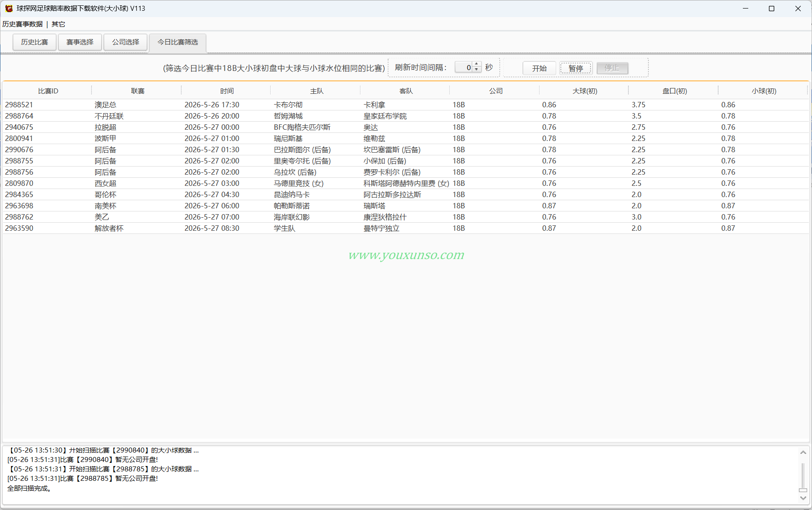Click the 开始 button
Screen dimensions: 812x510
[x=540, y=68]
